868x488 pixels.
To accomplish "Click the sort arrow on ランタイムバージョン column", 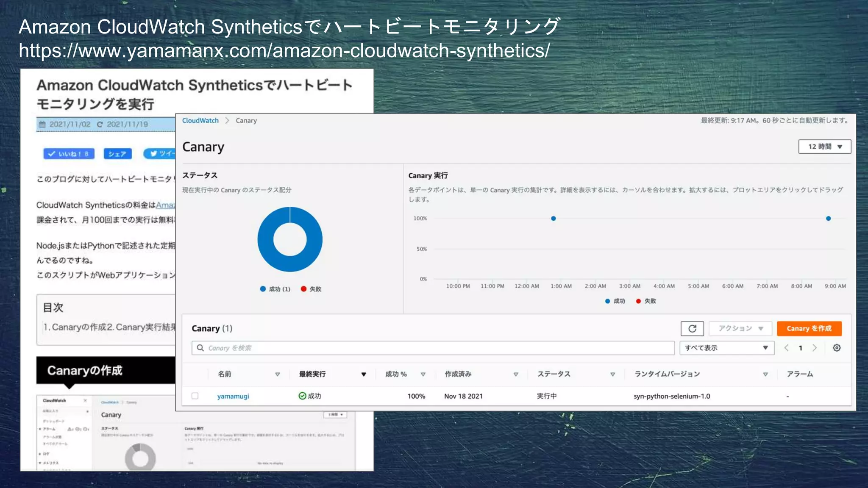I will [x=765, y=374].
